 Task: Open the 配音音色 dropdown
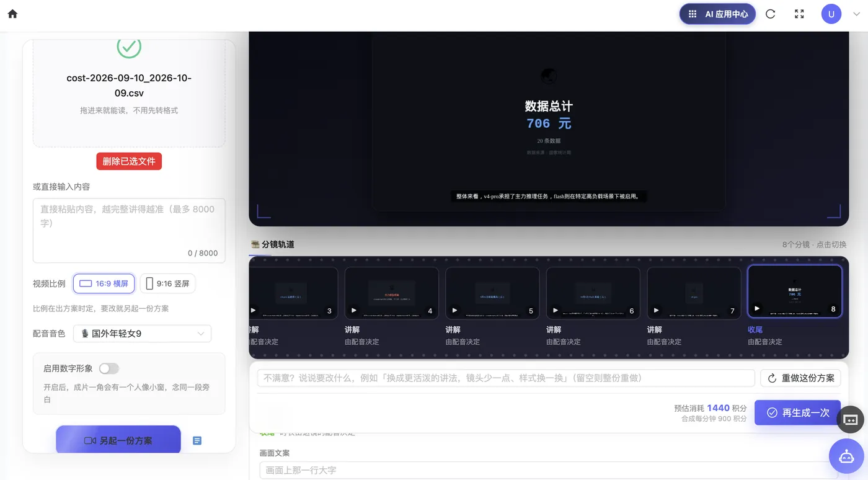tap(142, 334)
